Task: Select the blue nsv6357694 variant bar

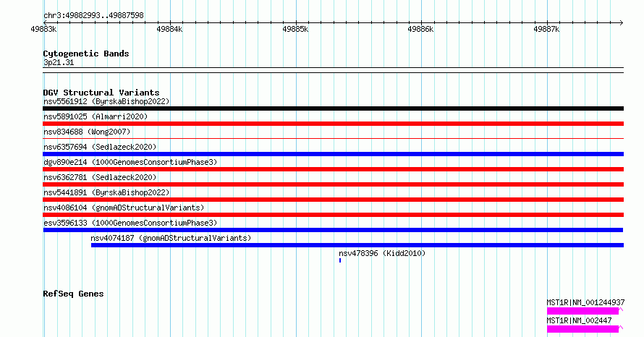Action: (333, 154)
